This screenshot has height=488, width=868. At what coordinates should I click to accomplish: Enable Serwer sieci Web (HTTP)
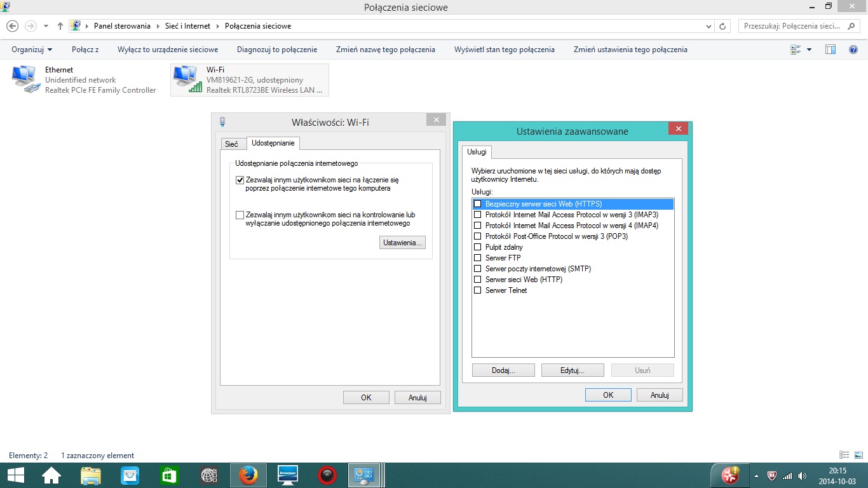click(x=478, y=280)
